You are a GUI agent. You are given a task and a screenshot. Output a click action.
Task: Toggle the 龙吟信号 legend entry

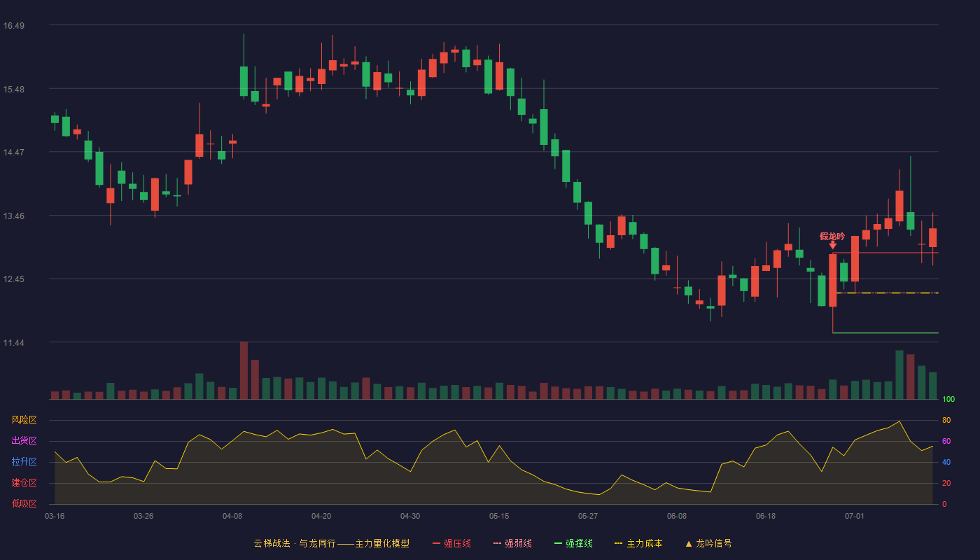tap(708, 543)
